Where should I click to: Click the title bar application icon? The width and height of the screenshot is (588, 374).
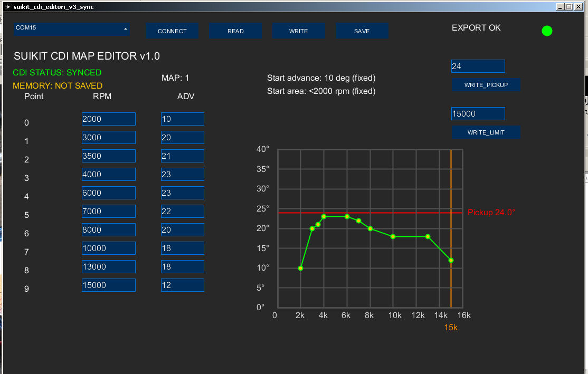coord(8,7)
